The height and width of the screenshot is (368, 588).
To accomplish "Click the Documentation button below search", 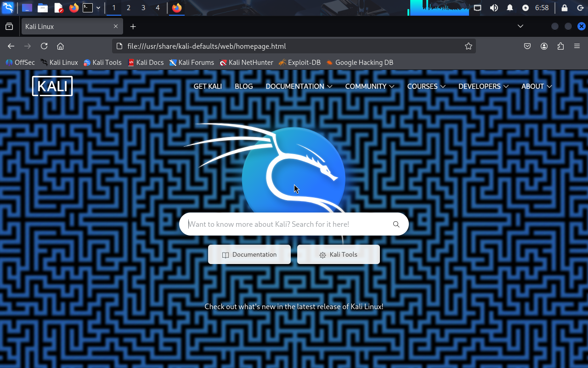I will 249,254.
